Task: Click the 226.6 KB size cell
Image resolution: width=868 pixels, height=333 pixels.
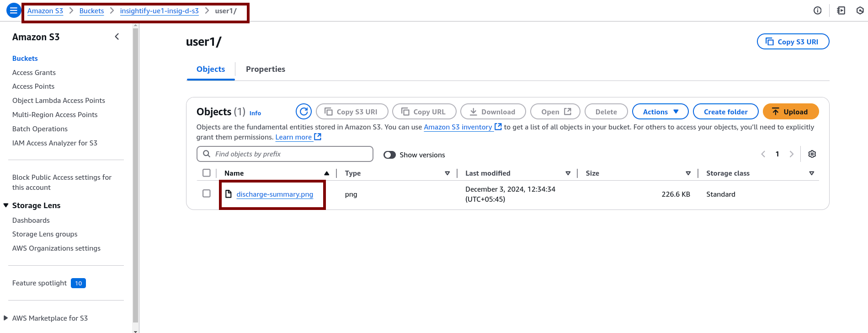Action: pyautogui.click(x=676, y=194)
